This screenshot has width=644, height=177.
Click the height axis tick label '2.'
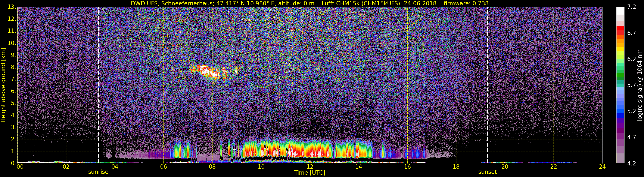click(13, 139)
